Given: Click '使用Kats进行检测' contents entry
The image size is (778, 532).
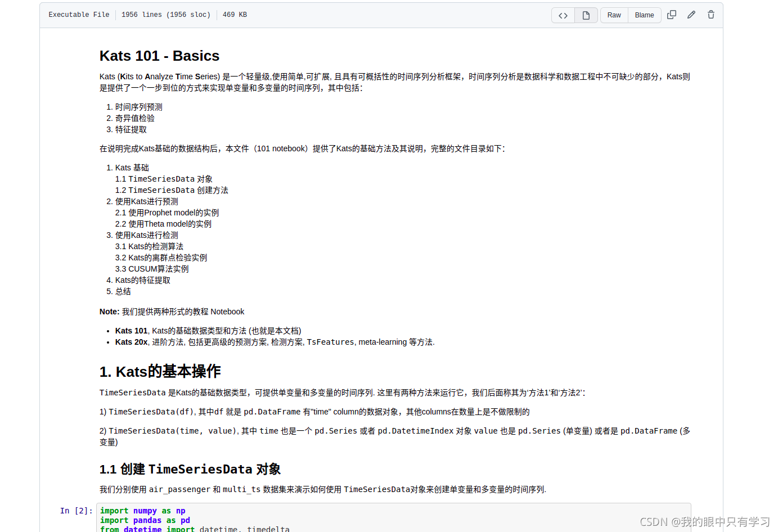Looking at the screenshot, I should point(147,235).
